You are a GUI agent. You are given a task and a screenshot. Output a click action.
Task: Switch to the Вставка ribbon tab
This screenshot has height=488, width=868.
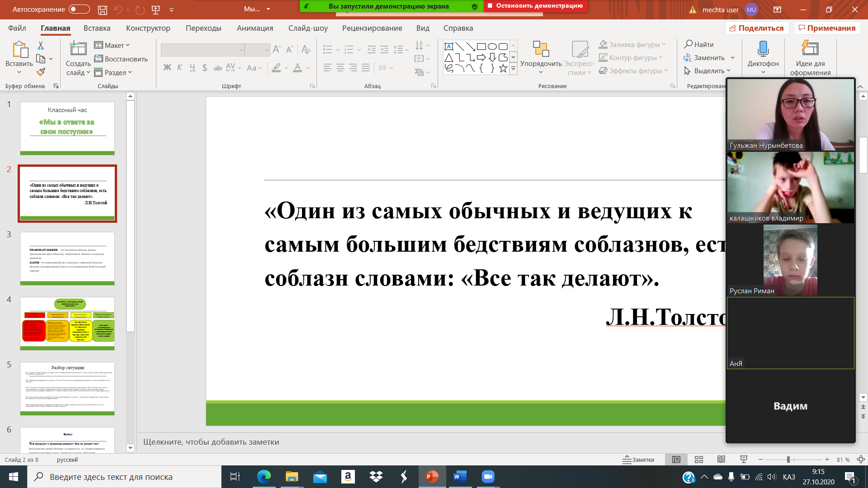(96, 28)
